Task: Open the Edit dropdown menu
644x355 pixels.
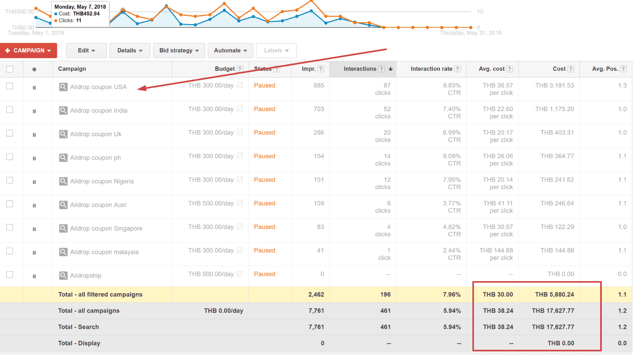Action: 86,51
